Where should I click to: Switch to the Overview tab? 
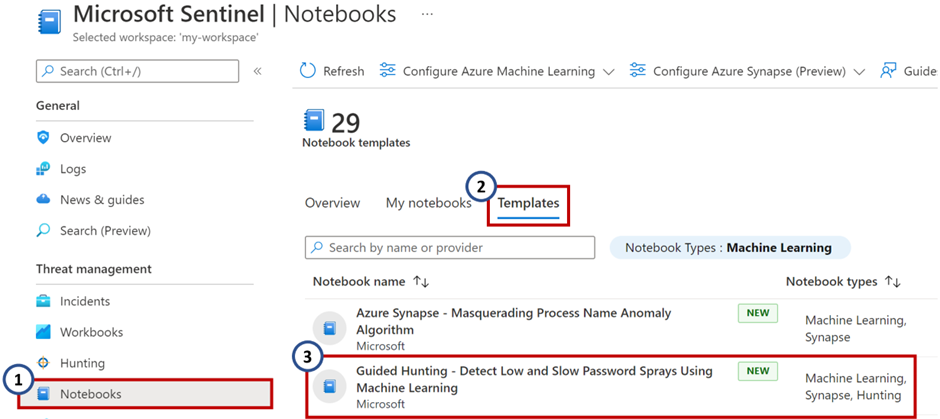coord(333,203)
